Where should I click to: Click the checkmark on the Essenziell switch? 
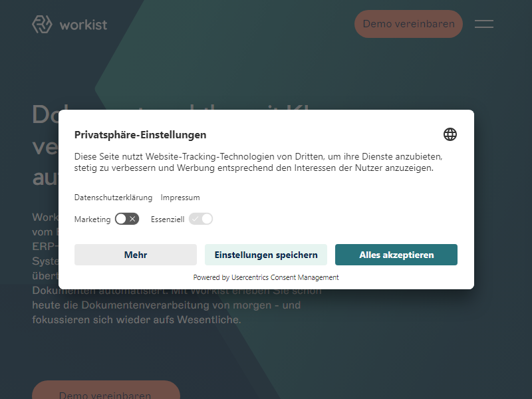click(x=195, y=219)
